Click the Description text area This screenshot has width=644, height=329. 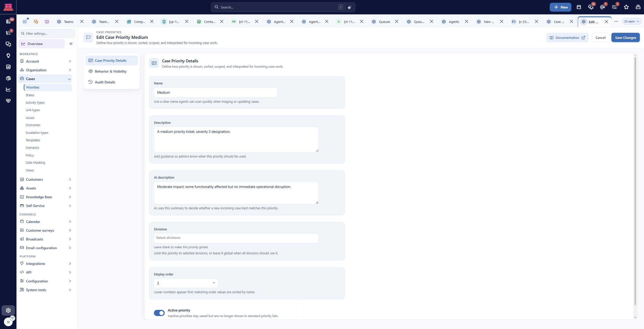click(x=236, y=139)
